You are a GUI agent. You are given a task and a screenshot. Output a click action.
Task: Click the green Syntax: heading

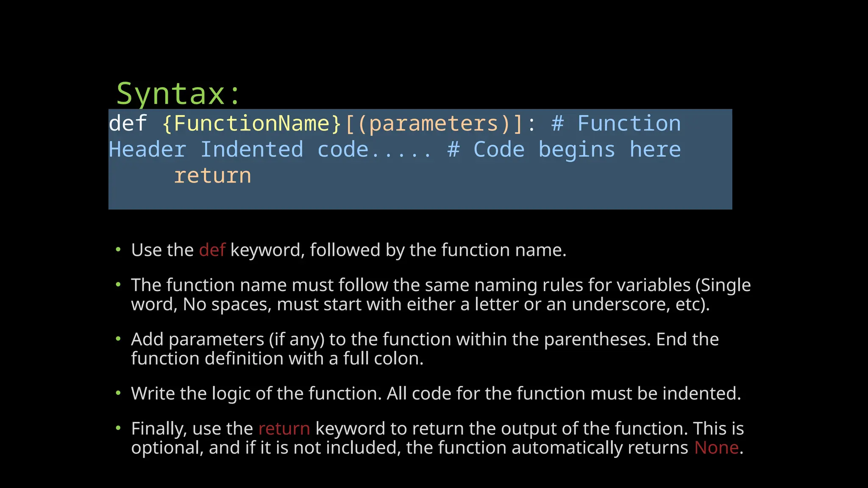pos(178,94)
